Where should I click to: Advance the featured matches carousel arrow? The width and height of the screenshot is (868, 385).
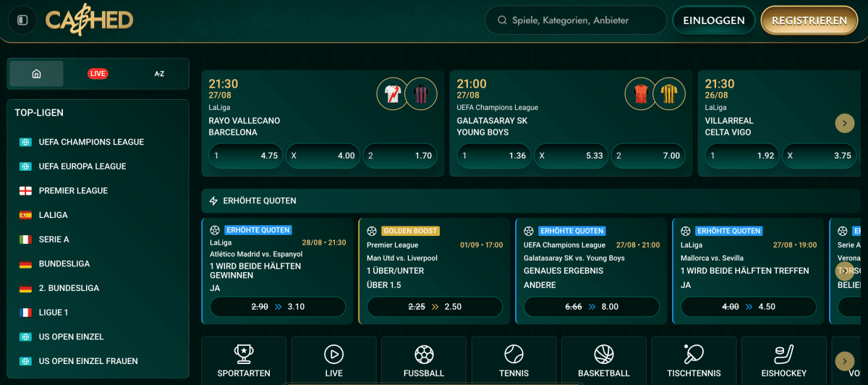(844, 123)
